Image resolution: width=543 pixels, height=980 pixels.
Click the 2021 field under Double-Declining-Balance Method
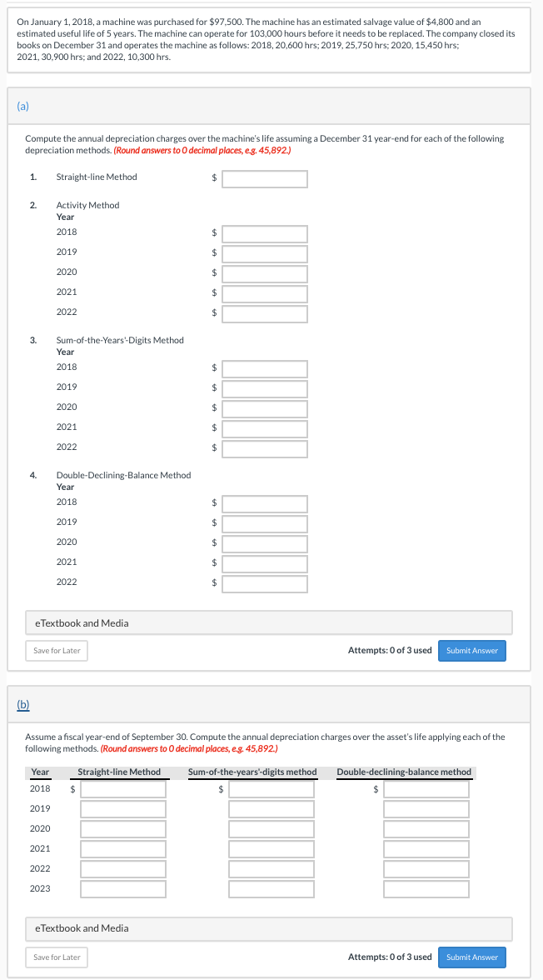click(x=264, y=563)
